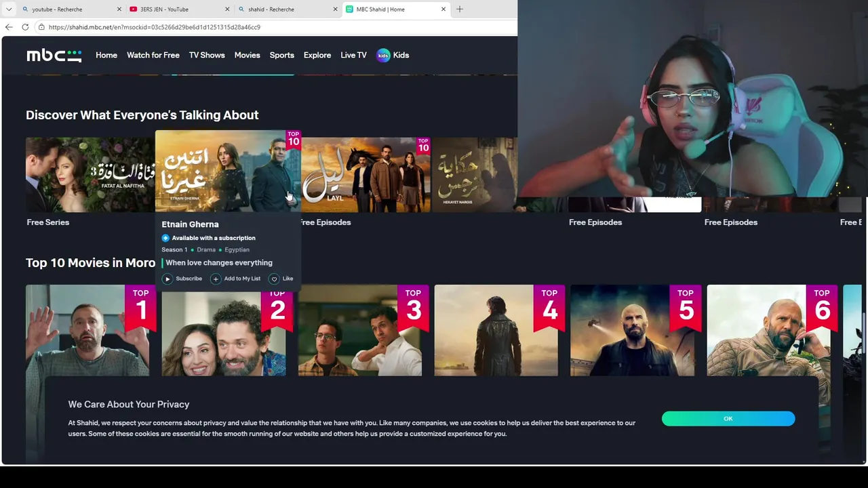This screenshot has width=868, height=488.
Task: Close the 3ERS JEN - YouTube tab
Action: click(227, 9)
